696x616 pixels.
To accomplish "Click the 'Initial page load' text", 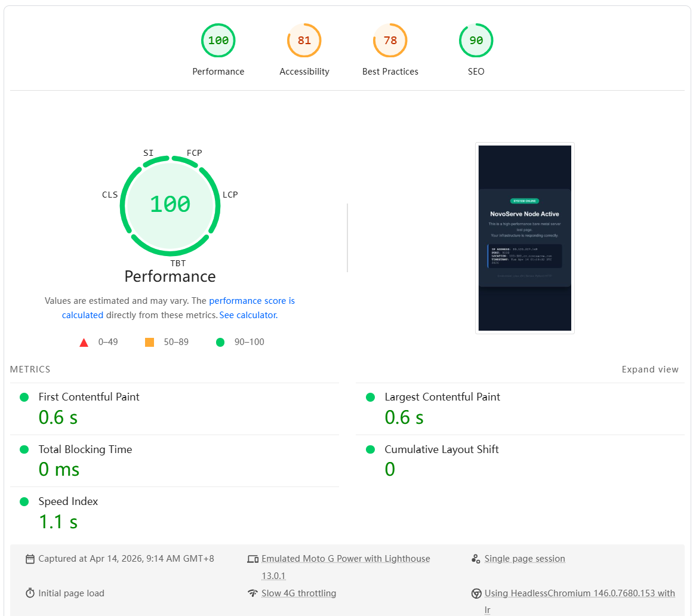I will point(71,593).
